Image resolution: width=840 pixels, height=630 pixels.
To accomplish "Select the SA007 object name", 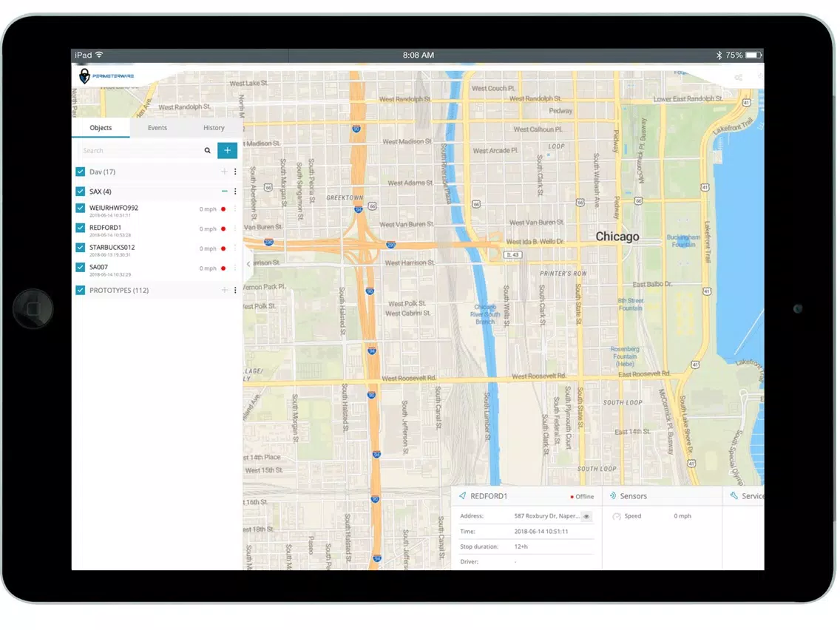I will [x=98, y=267].
